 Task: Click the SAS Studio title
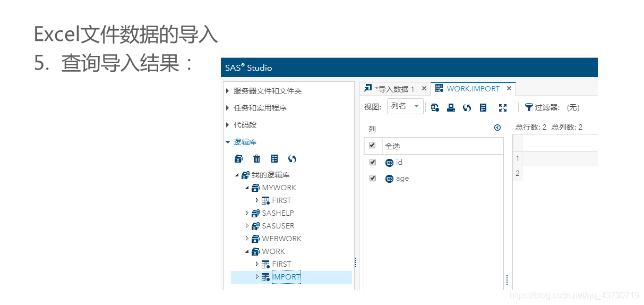click(x=248, y=67)
